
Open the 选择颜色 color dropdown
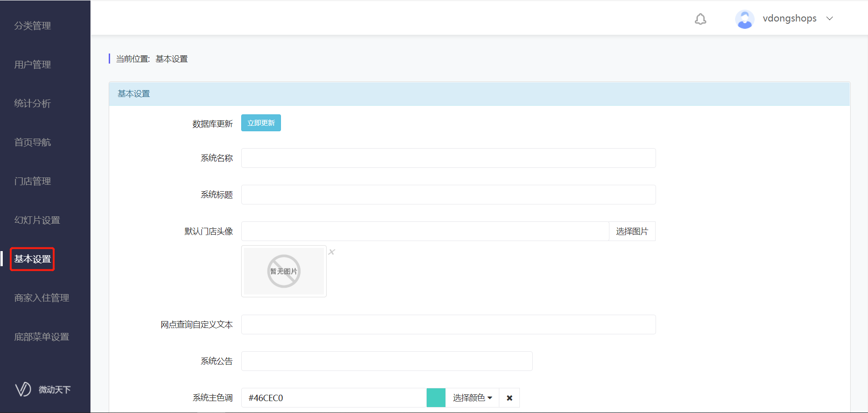[x=472, y=398]
